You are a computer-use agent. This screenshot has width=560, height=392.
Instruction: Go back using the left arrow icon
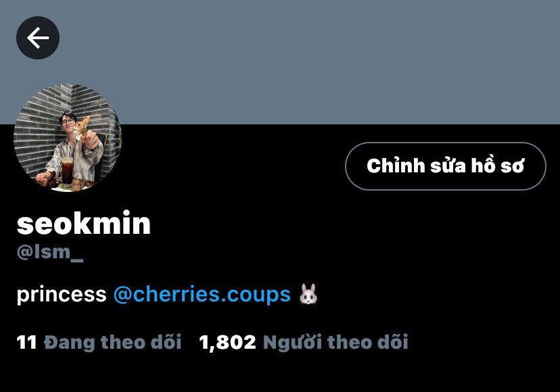pos(38,38)
